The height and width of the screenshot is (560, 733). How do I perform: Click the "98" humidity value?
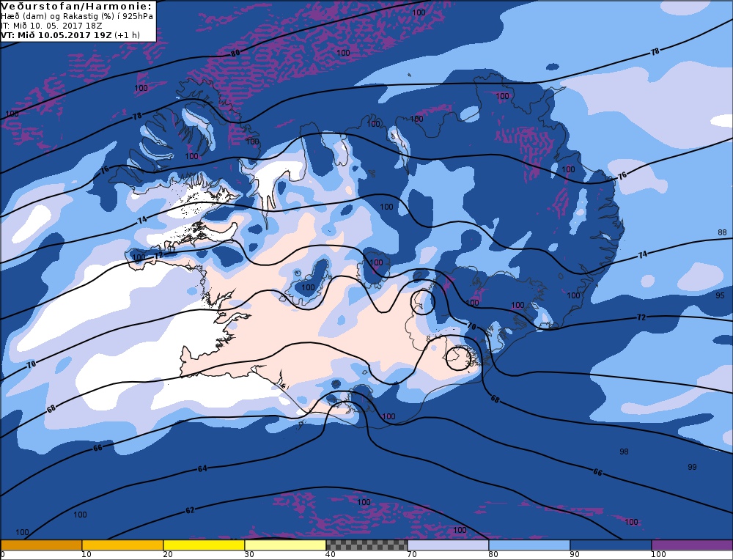click(x=624, y=451)
